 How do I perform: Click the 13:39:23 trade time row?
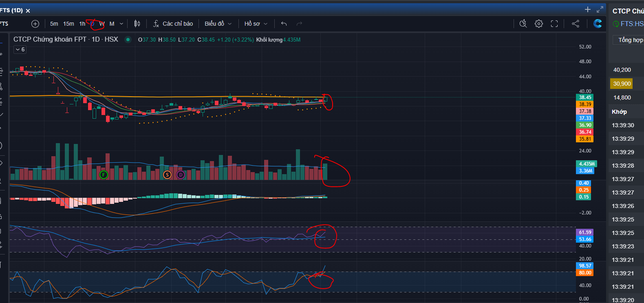(x=623, y=246)
